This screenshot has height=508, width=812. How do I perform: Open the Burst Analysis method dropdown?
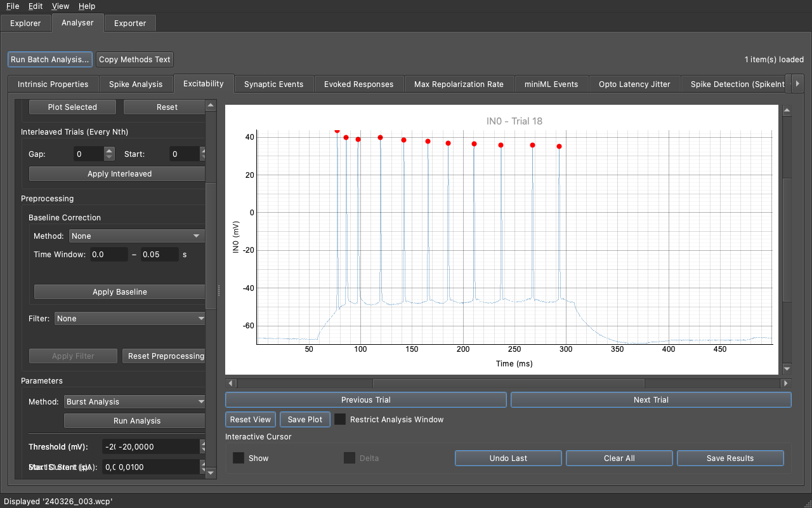(135, 402)
